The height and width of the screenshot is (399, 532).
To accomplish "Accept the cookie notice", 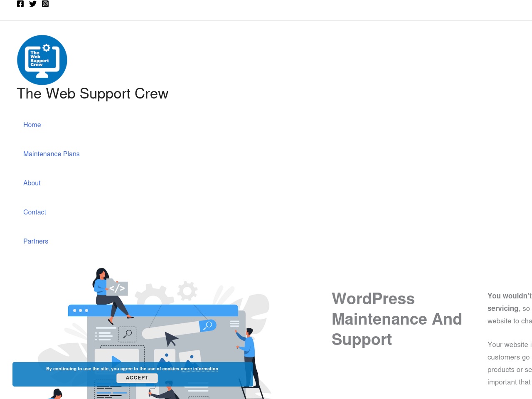I will coord(137,378).
